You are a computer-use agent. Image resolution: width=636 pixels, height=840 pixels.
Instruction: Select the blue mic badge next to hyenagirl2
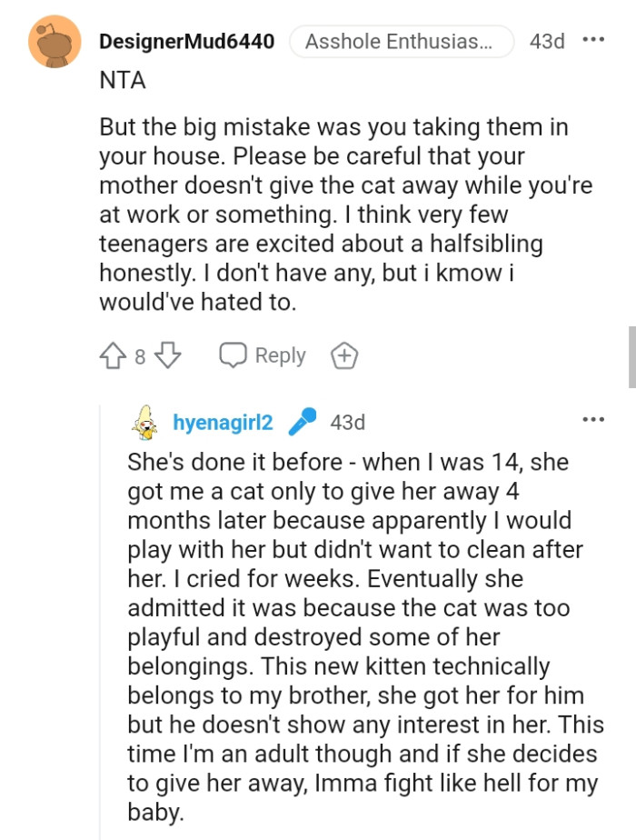(303, 420)
